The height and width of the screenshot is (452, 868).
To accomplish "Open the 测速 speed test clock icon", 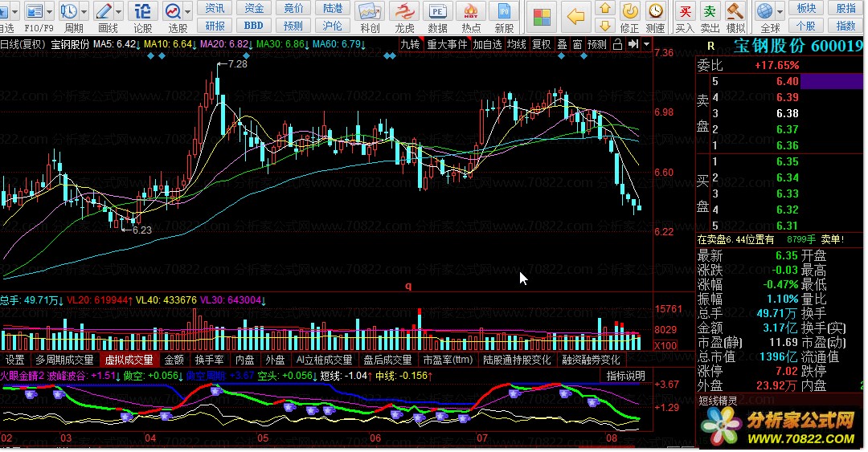I will [x=656, y=11].
